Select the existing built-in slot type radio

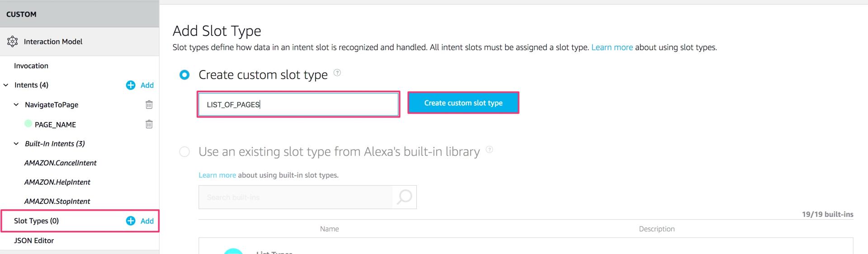(x=184, y=152)
